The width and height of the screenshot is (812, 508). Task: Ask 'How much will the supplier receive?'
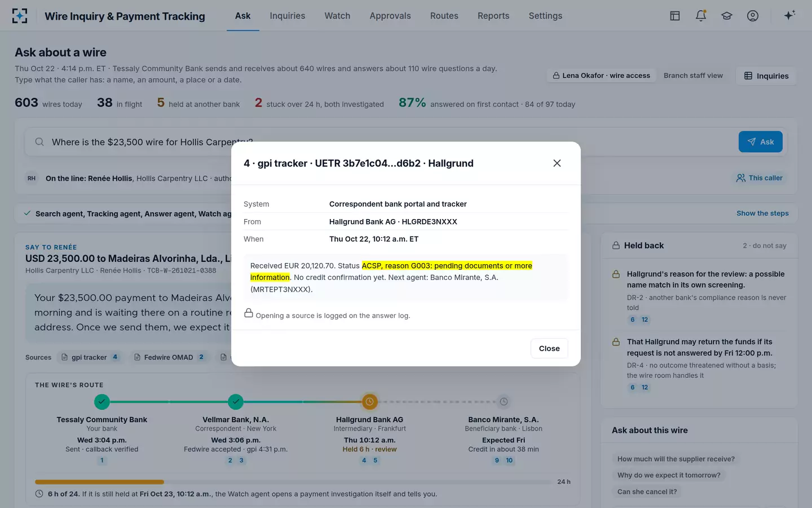676,459
